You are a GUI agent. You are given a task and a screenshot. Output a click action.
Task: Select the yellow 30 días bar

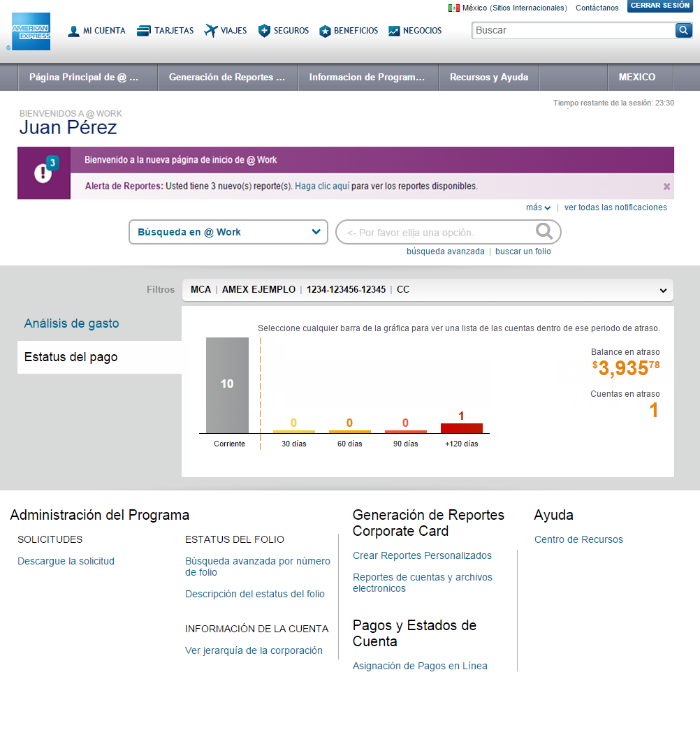click(x=294, y=431)
